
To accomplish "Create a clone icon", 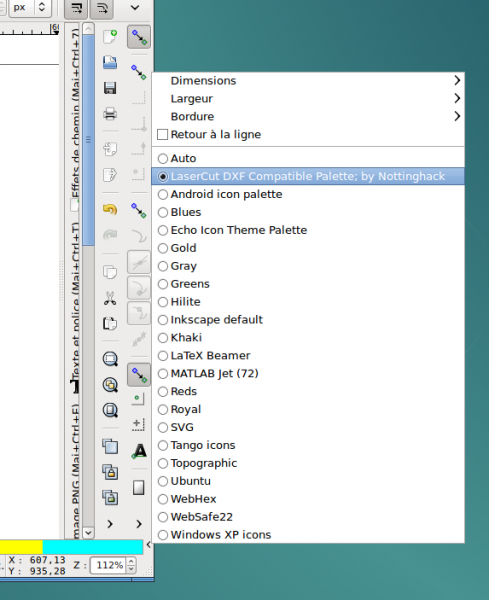I will coord(110,472).
